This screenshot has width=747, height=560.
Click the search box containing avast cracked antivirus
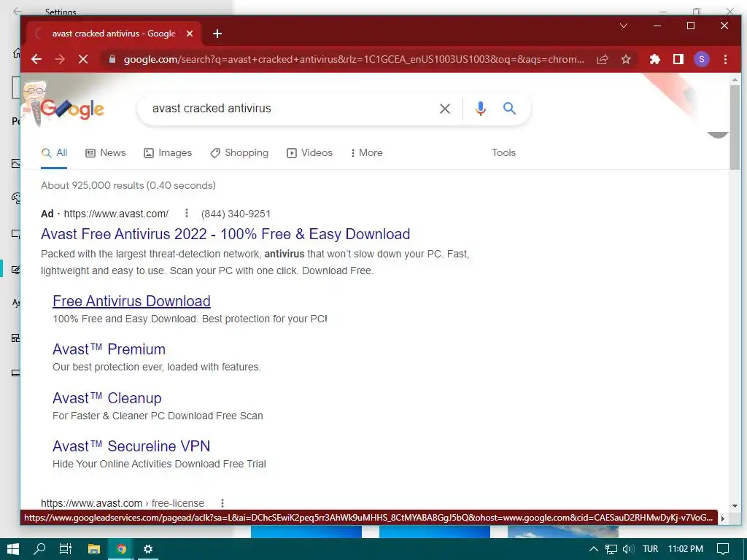(290, 109)
